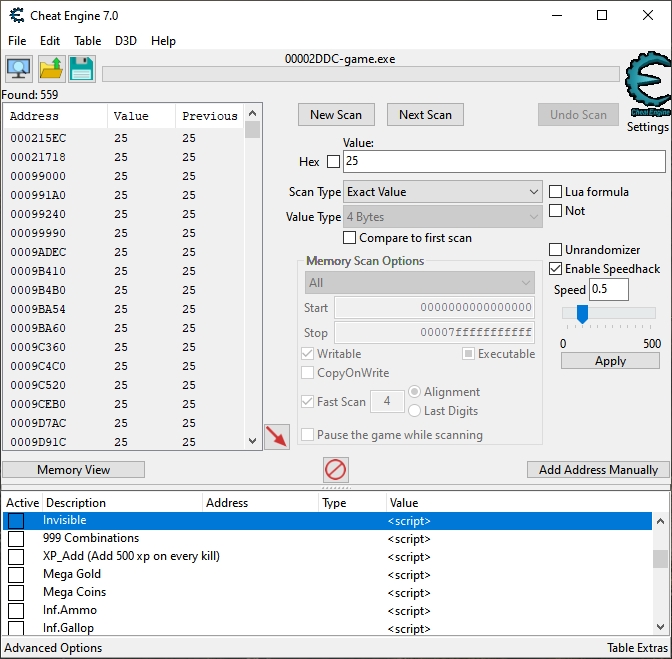Run Next Scan
The width and height of the screenshot is (672, 659).
[x=425, y=114]
